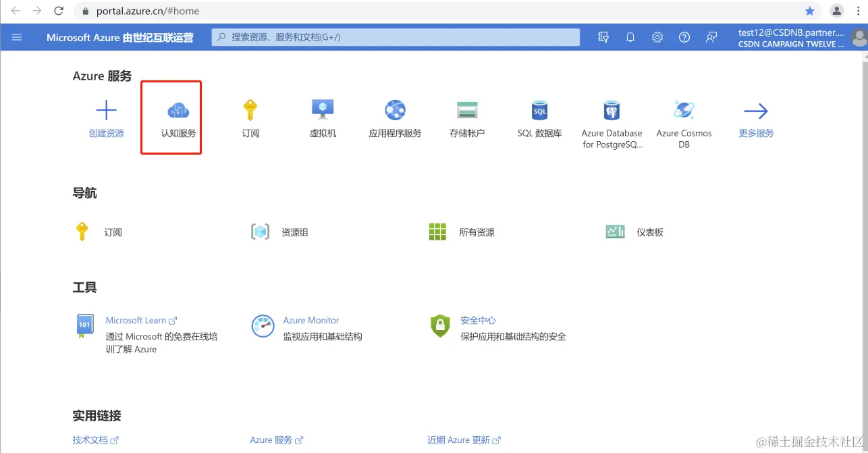Open the help question mark icon
Screen dimensions: 868x453
tap(684, 37)
